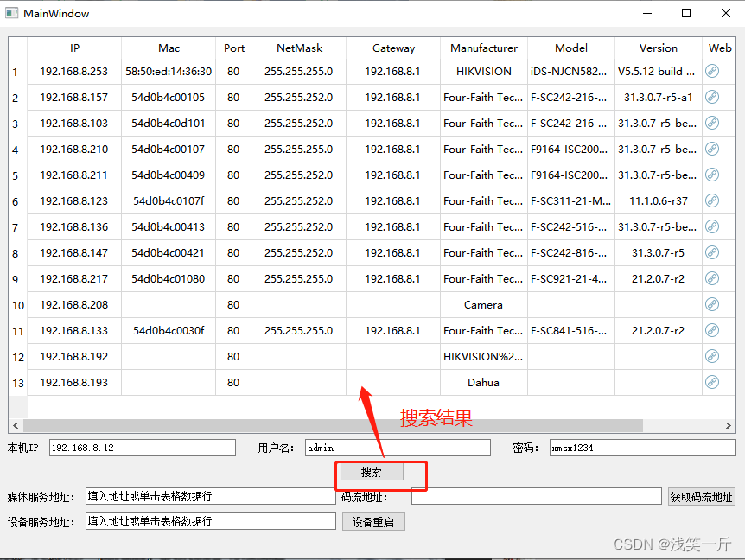Click the MainWindow title bar app icon
Viewport: 745px width, 560px height.
click(x=11, y=13)
